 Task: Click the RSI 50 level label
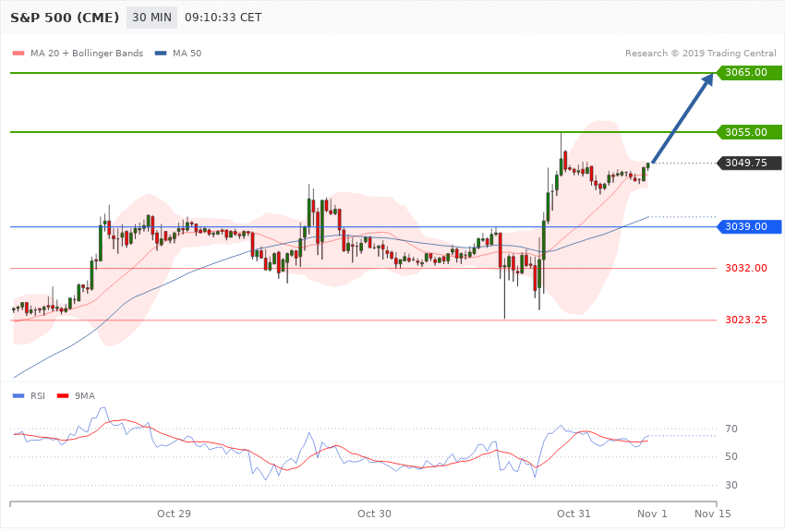coord(731,456)
